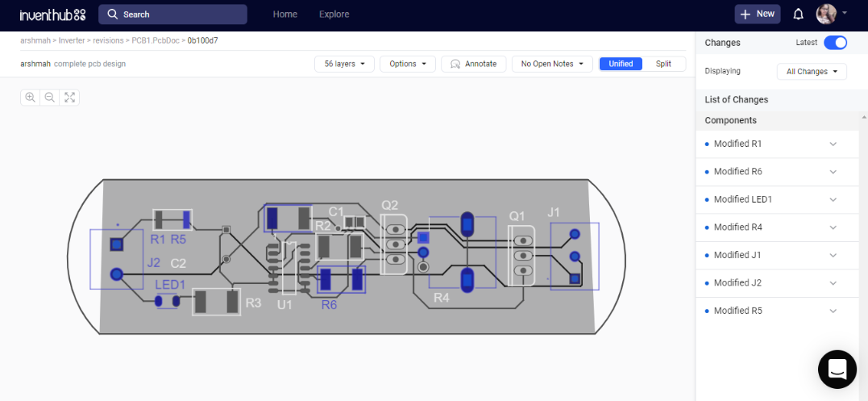Open the revisions breadcrumb link
This screenshot has width=868, height=401.
click(x=109, y=40)
